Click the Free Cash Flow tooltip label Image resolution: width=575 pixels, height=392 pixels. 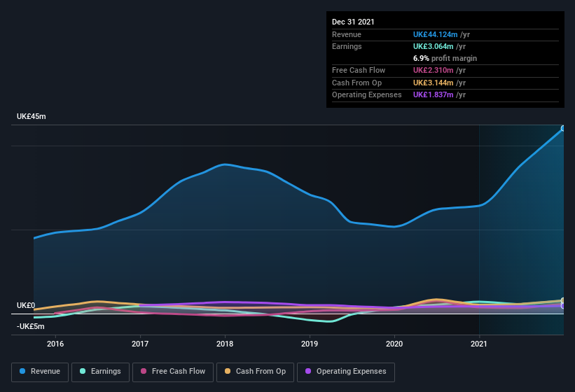click(x=359, y=70)
